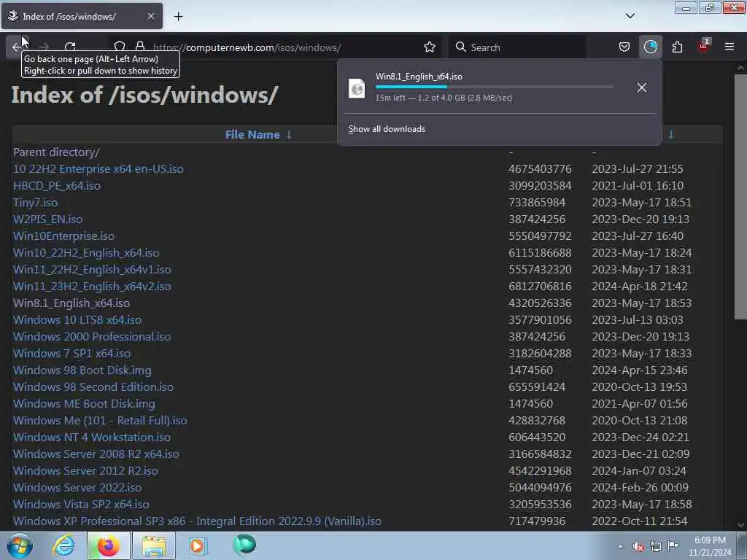Click the muted volume tray icon
Viewport: 747px width, 560px height.
pyautogui.click(x=638, y=546)
